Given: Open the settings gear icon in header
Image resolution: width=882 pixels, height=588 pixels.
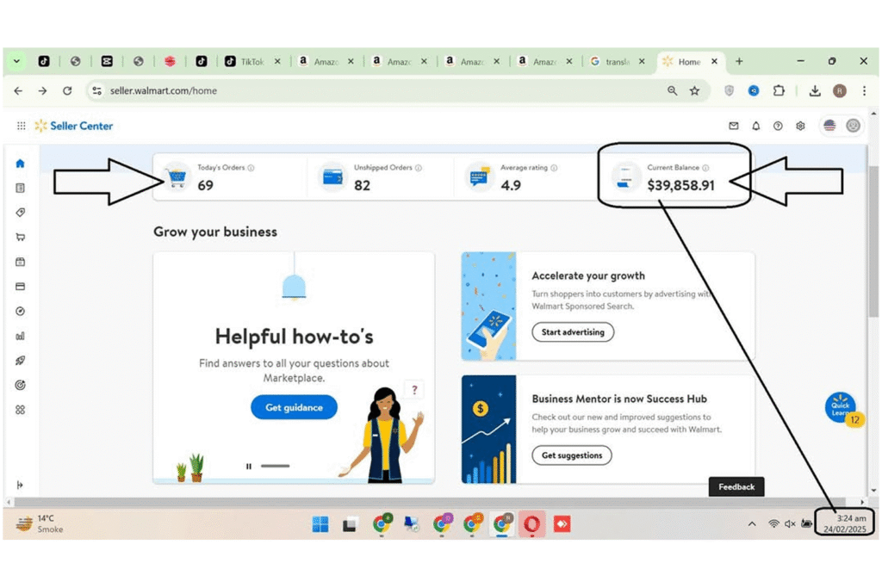Looking at the screenshot, I should [x=800, y=126].
